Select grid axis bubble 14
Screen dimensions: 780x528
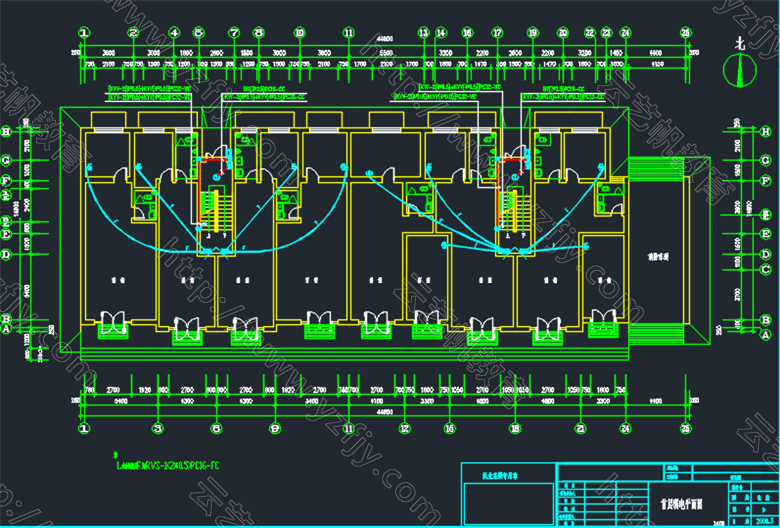(441, 33)
